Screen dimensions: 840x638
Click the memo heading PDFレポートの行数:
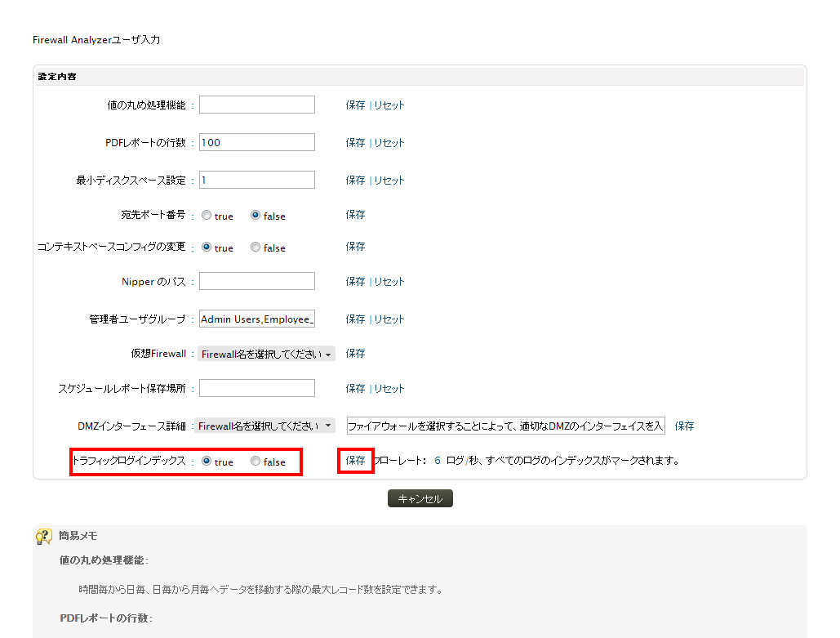pyautogui.click(x=106, y=618)
